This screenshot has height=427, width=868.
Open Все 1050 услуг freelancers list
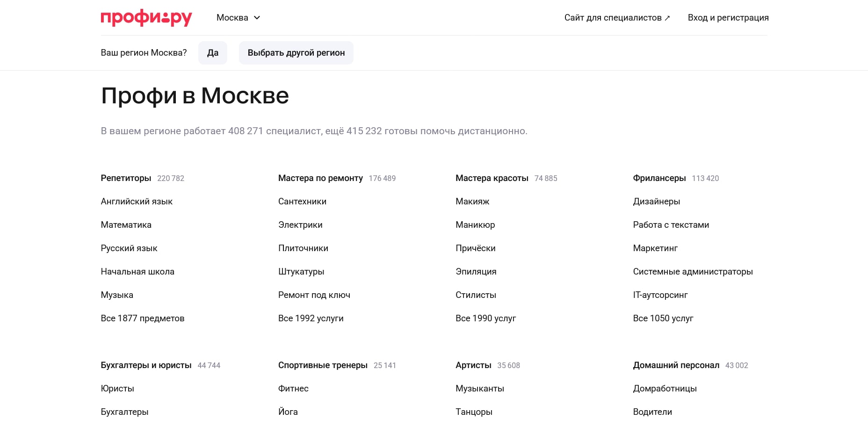pyautogui.click(x=663, y=318)
